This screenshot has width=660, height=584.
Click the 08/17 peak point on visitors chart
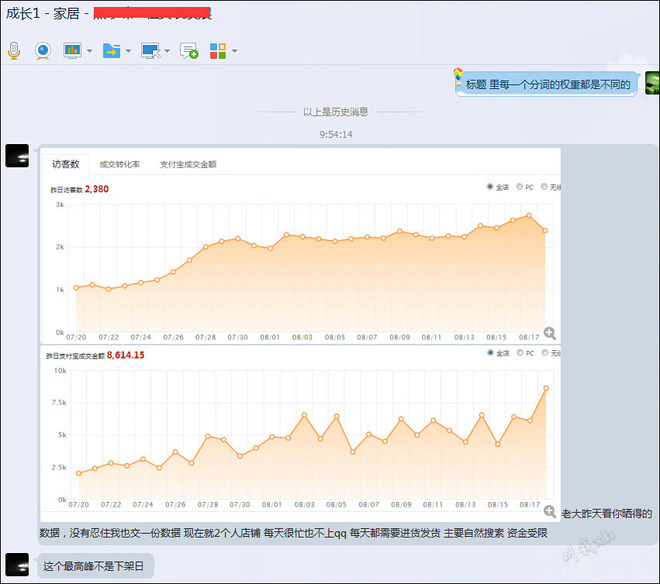(529, 216)
